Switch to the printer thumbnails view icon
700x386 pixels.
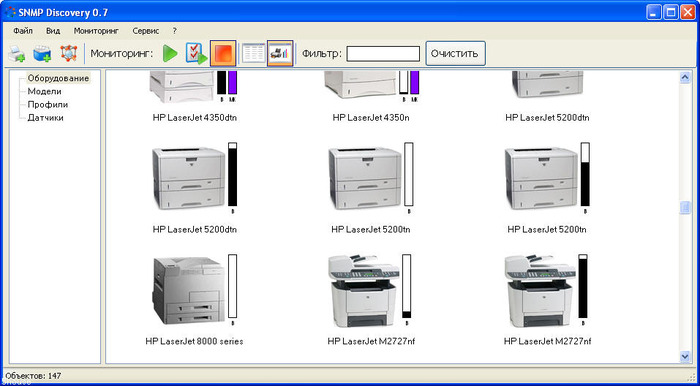click(280, 54)
